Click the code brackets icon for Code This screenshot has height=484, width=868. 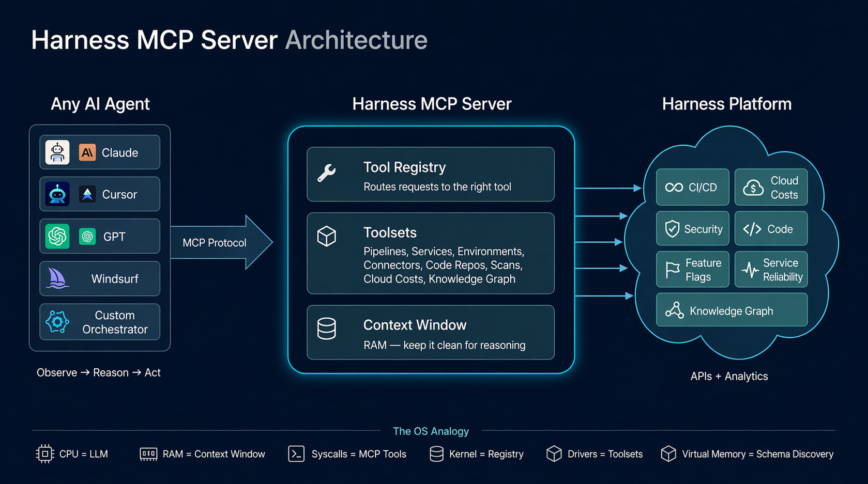752,229
